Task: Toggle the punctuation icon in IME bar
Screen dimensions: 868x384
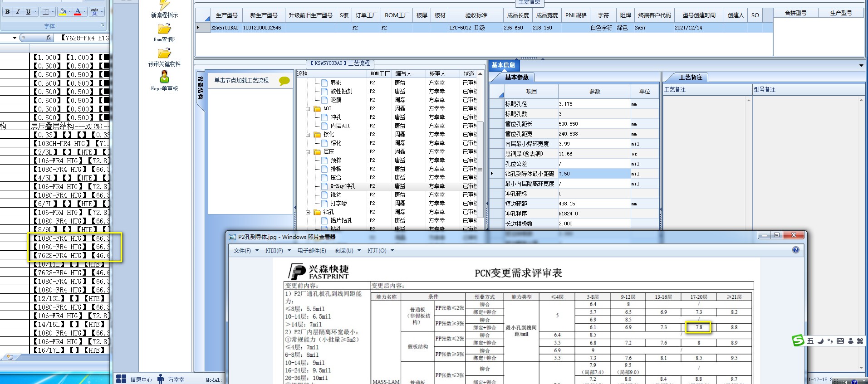Action: pos(830,341)
